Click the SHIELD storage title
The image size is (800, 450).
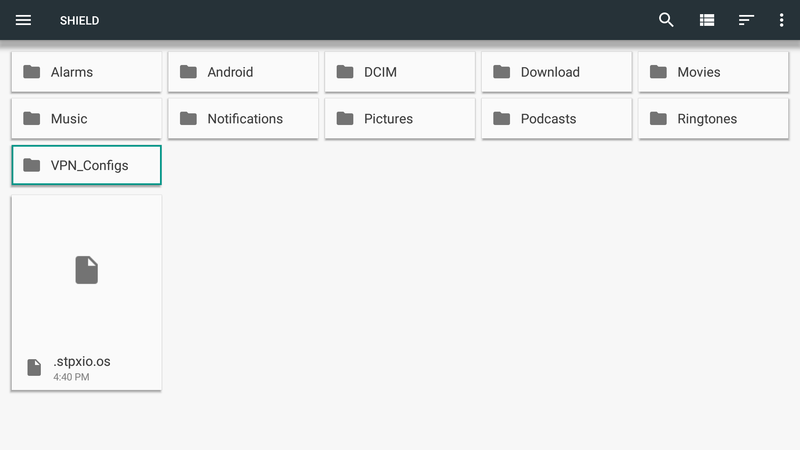click(79, 20)
